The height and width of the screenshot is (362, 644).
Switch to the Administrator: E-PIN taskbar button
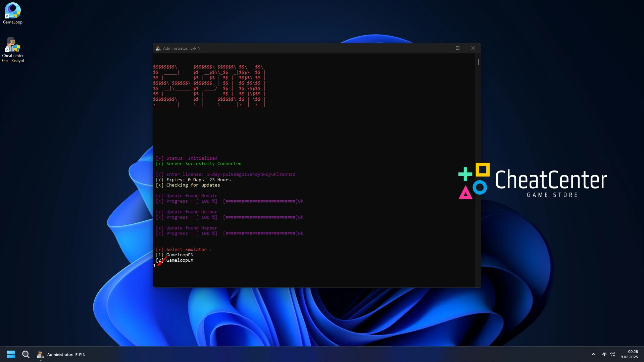point(61,354)
